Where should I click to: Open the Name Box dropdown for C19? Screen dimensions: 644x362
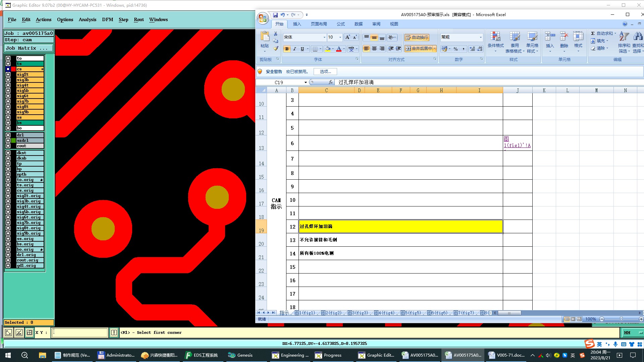click(306, 82)
